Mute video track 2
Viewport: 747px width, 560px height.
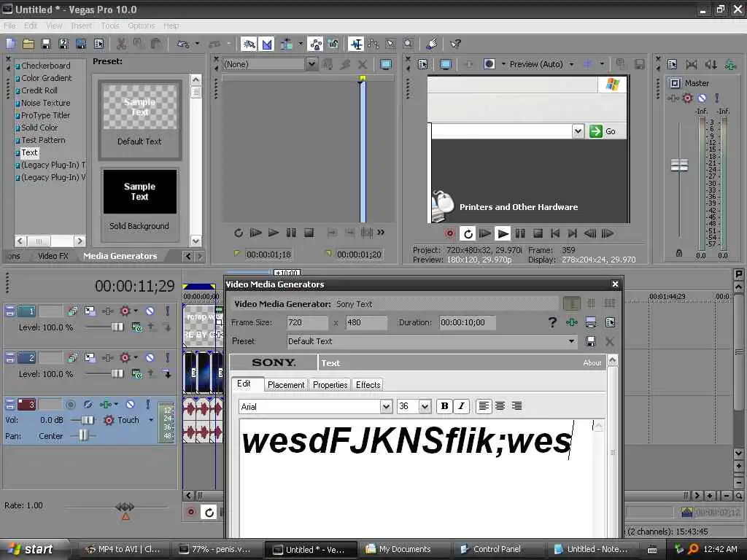coord(150,357)
